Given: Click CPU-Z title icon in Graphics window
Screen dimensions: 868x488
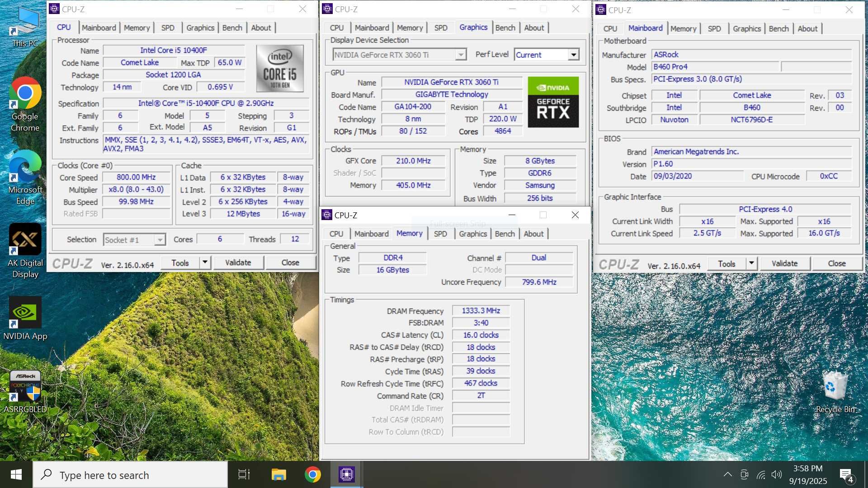Looking at the screenshot, I should (x=327, y=9).
